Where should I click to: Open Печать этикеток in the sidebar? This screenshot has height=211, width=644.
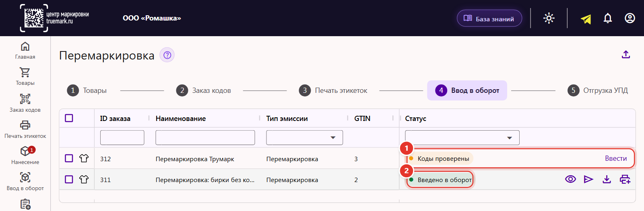25,129
